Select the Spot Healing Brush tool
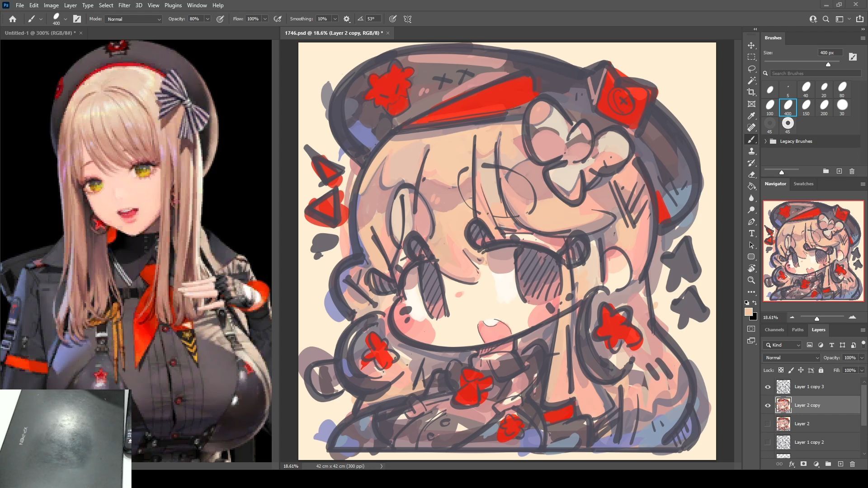Viewport: 868px width, 488px height. tap(751, 128)
